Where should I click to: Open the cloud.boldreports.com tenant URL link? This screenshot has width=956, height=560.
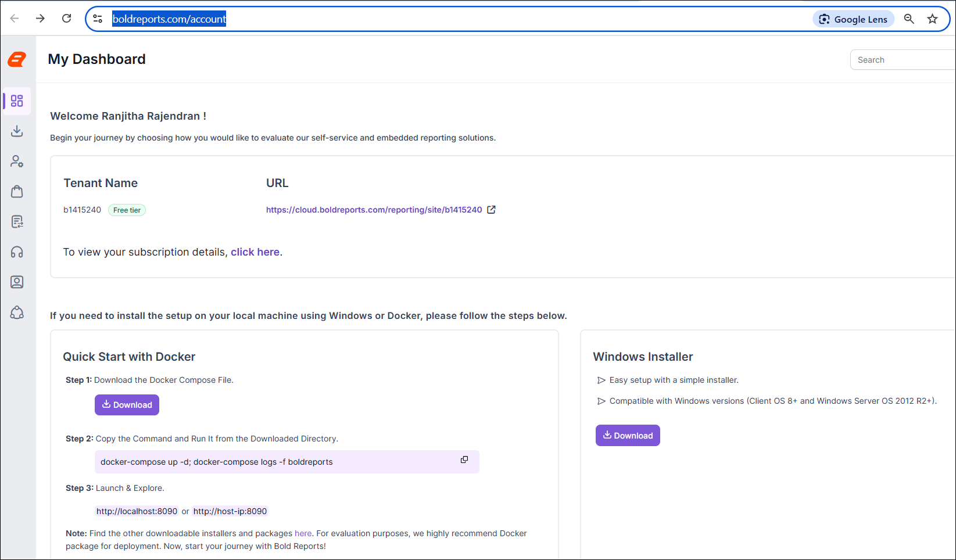pos(374,210)
